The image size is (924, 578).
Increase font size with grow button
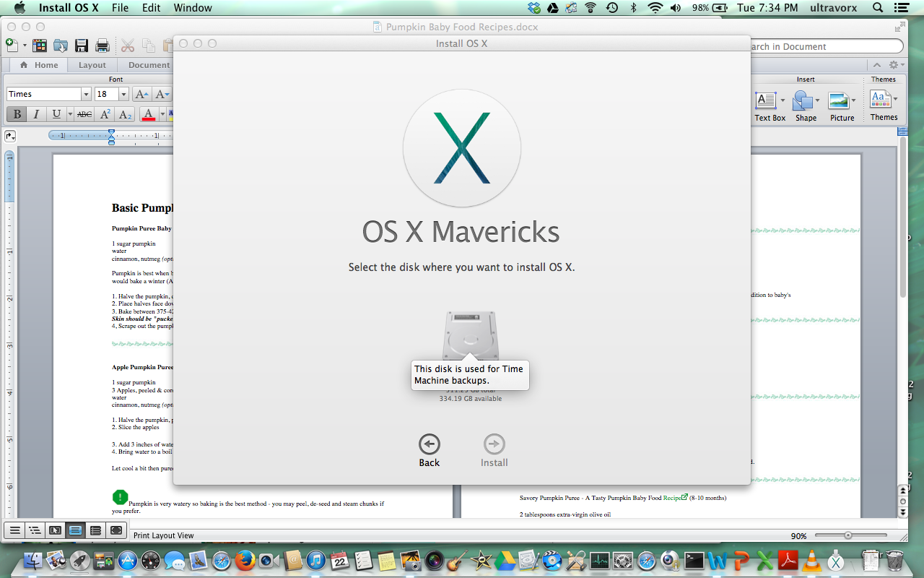[x=142, y=94]
